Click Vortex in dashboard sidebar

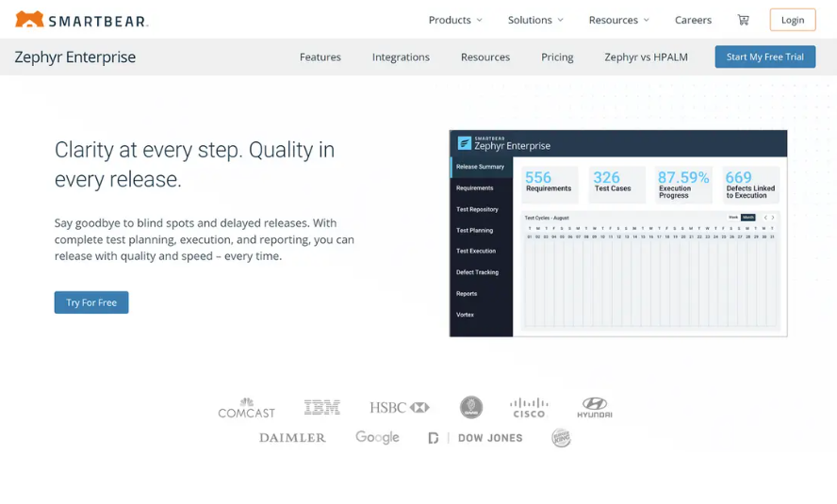pyautogui.click(x=465, y=315)
